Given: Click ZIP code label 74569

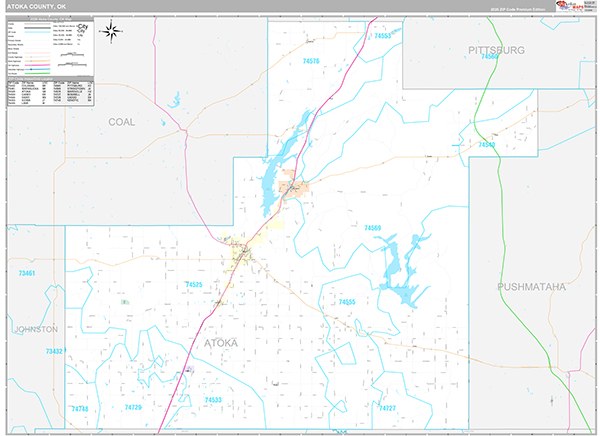Looking at the screenshot, I should (372, 228).
